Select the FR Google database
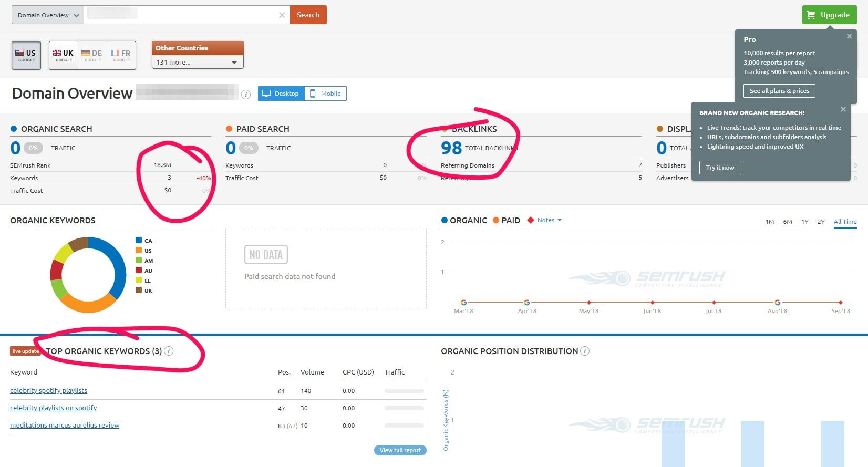The width and height of the screenshot is (868, 467). point(121,55)
